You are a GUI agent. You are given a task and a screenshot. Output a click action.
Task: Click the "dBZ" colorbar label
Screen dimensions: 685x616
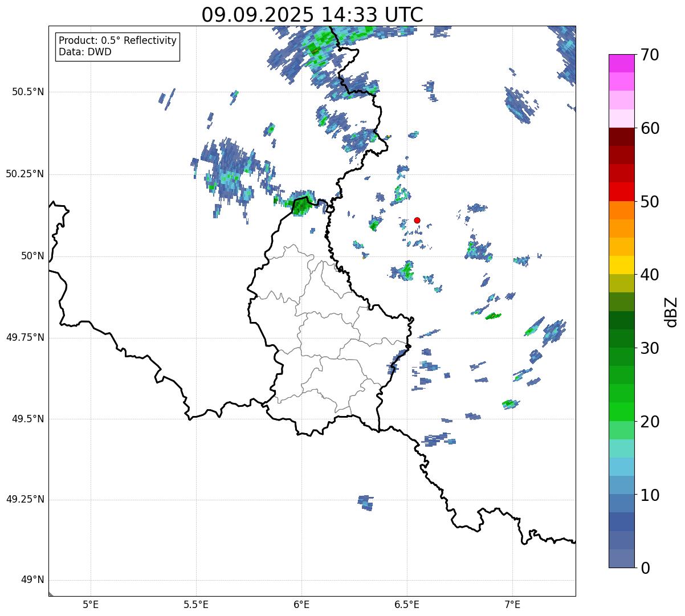tap(671, 311)
